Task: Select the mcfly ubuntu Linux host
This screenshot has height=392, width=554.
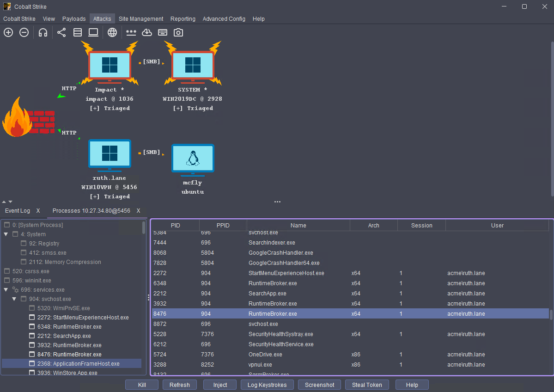Action: tap(192, 160)
